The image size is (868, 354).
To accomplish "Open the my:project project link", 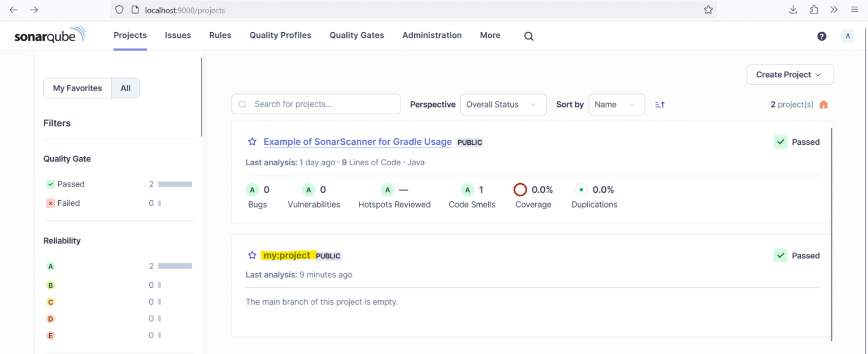I will [x=287, y=256].
